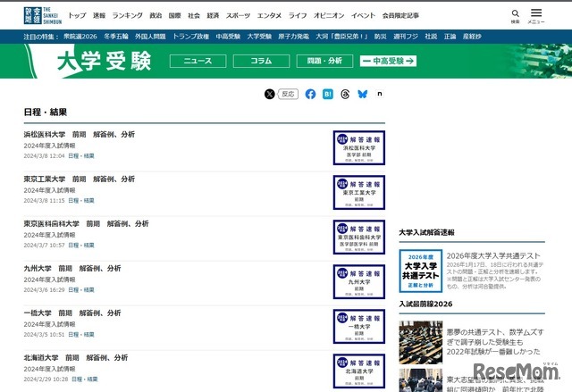Open the 会員限定記事 menu item
This screenshot has height=392, width=572.
point(400,15)
